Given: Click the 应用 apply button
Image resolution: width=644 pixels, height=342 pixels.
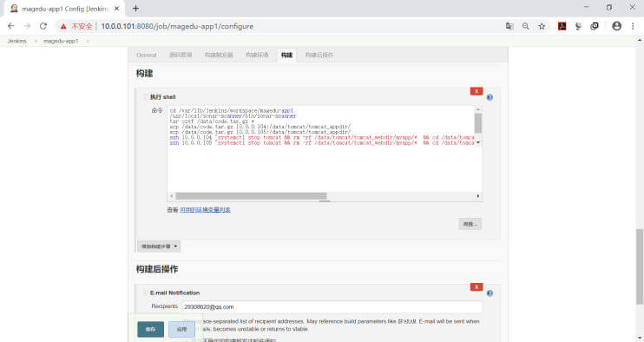Looking at the screenshot, I should 181,329.
